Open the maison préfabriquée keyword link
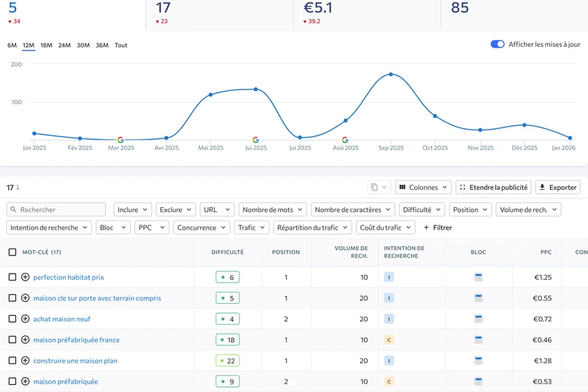This screenshot has height=392, width=588. (66, 381)
